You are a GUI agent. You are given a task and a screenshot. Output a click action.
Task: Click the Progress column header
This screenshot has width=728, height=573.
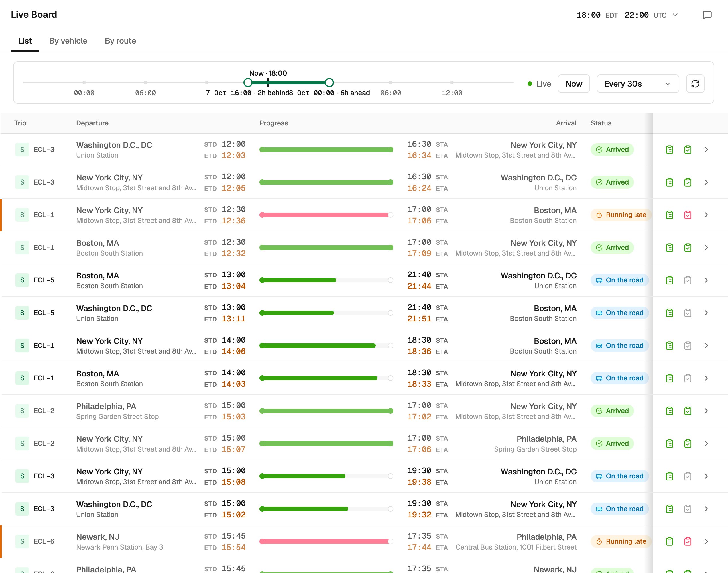[x=274, y=123]
